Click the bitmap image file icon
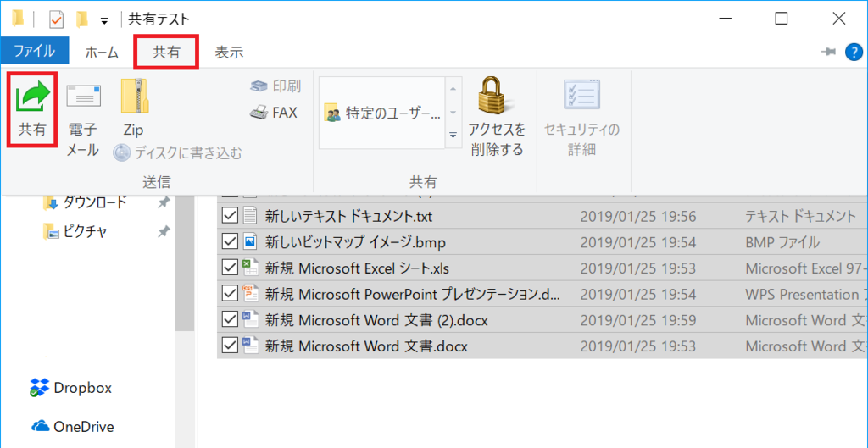This screenshot has width=868, height=448. [250, 241]
